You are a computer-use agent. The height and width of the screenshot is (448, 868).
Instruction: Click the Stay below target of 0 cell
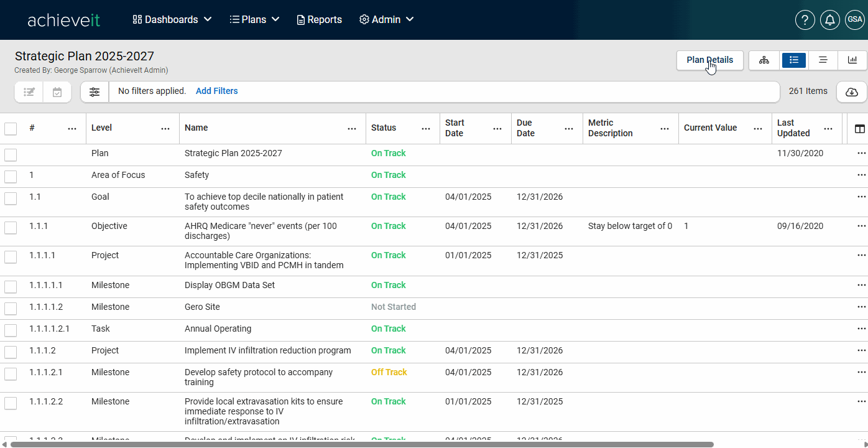pyautogui.click(x=630, y=226)
